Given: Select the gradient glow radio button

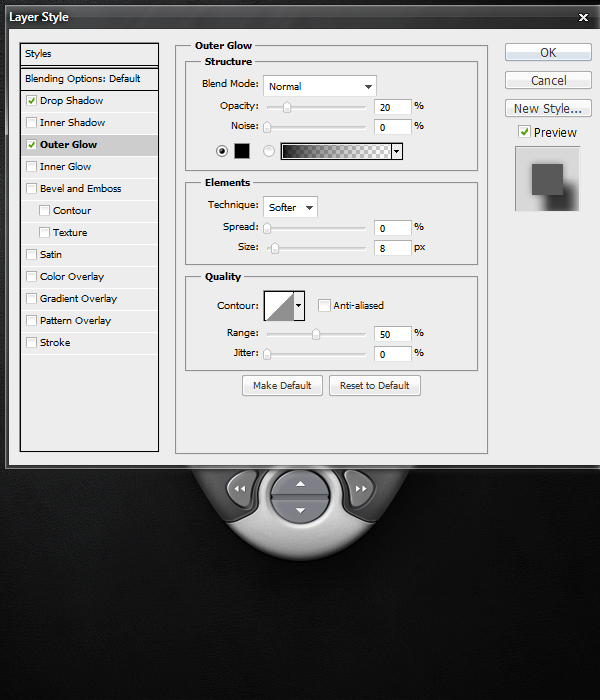Looking at the screenshot, I should click(x=269, y=151).
